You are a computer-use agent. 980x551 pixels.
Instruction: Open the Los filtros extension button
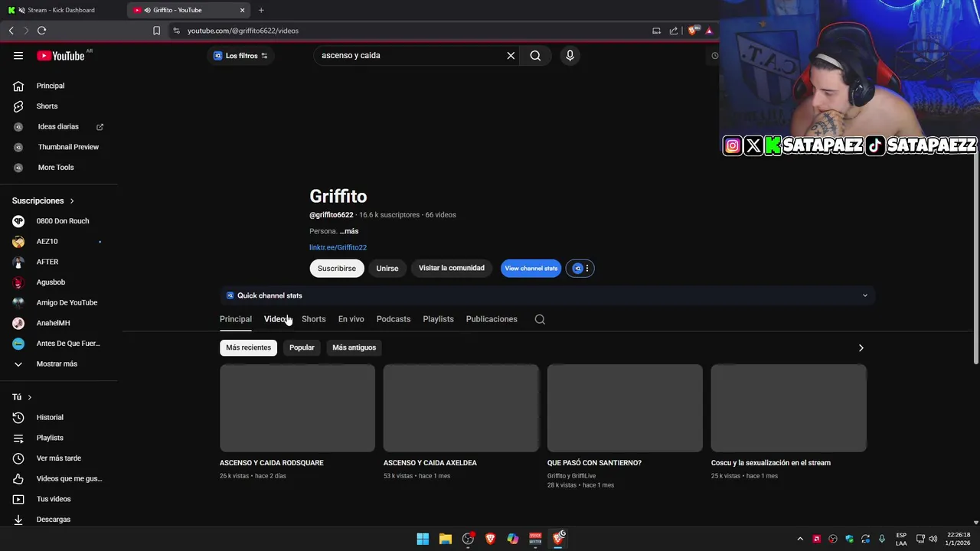(240, 56)
